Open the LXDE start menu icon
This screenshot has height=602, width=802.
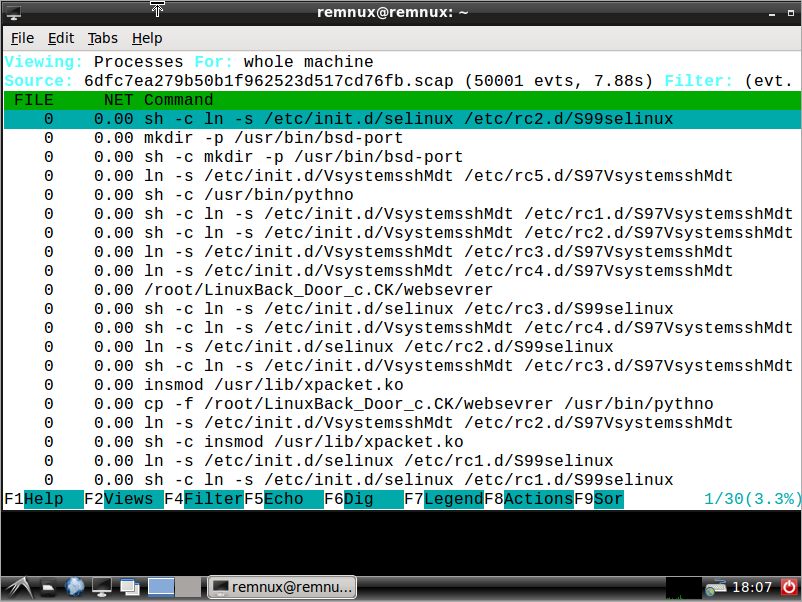(x=18, y=587)
